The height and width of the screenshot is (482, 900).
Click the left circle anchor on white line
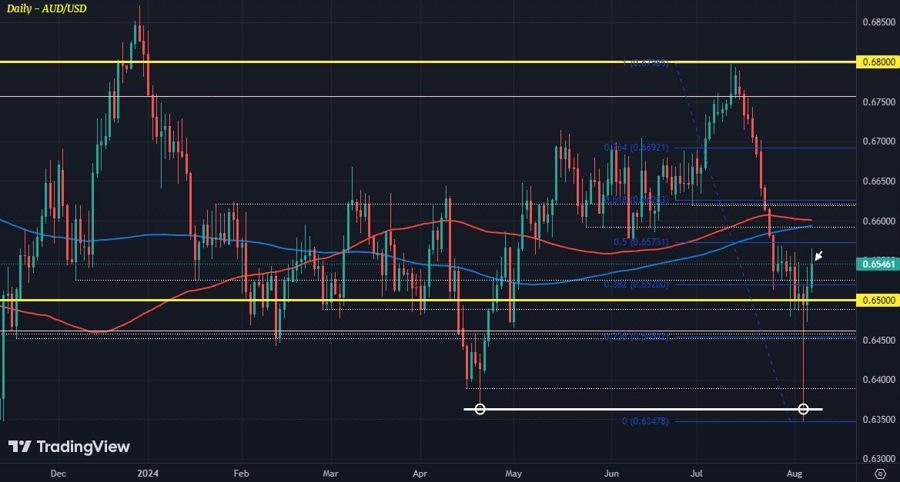point(480,409)
